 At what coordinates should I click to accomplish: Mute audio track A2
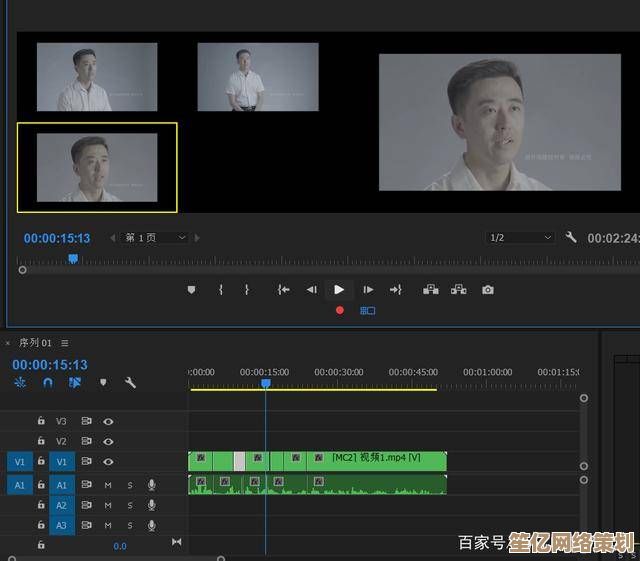tap(108, 505)
